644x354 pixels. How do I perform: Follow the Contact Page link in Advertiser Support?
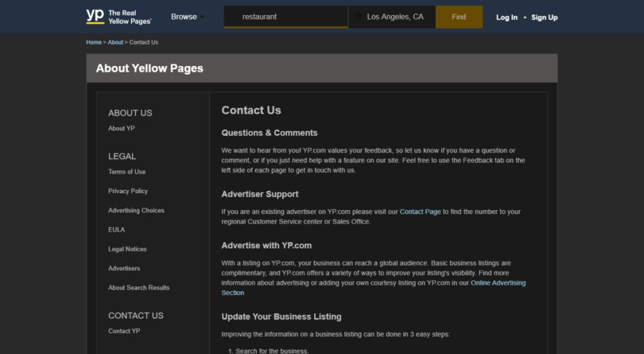point(420,211)
